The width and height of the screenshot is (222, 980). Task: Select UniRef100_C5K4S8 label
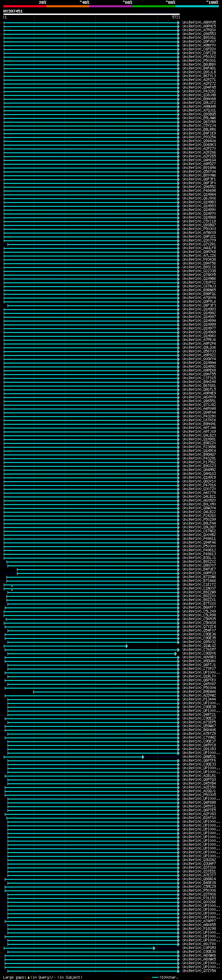pos(199,623)
